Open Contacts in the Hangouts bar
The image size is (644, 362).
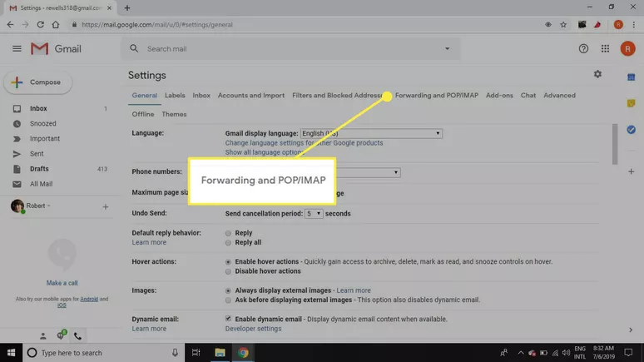[42, 336]
